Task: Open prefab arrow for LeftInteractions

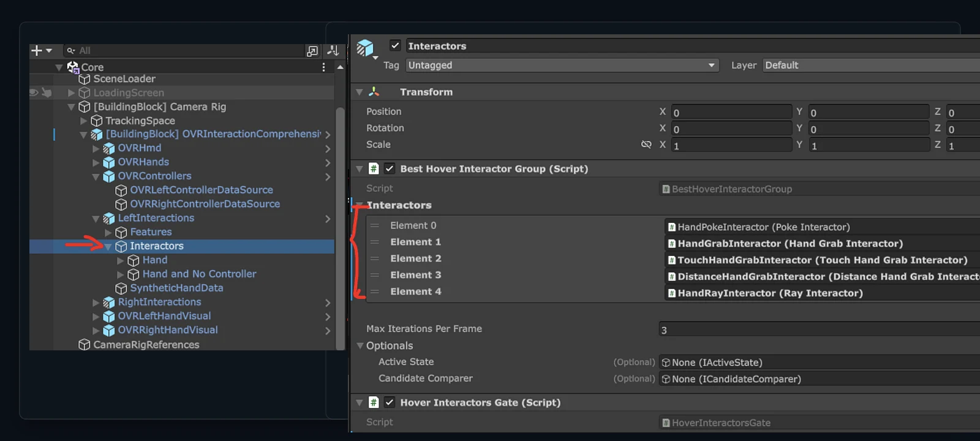Action: (x=328, y=219)
